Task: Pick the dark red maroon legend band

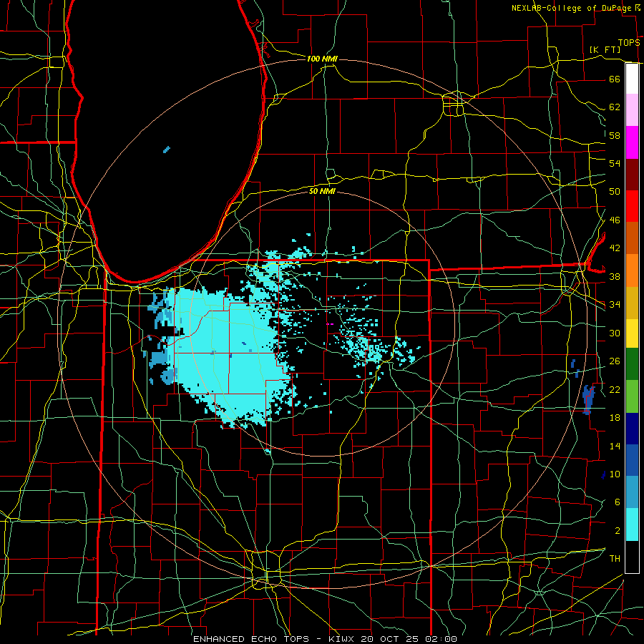Action: coord(632,175)
